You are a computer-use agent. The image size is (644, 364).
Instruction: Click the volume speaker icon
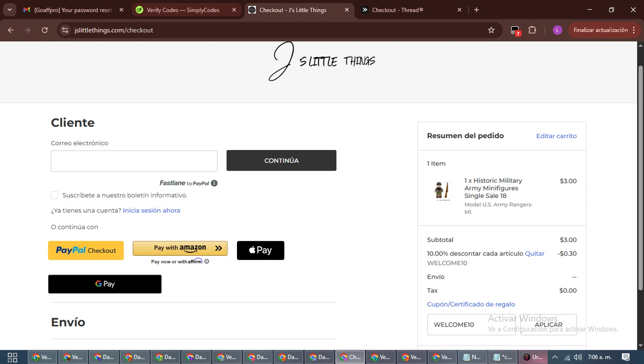click(578, 357)
